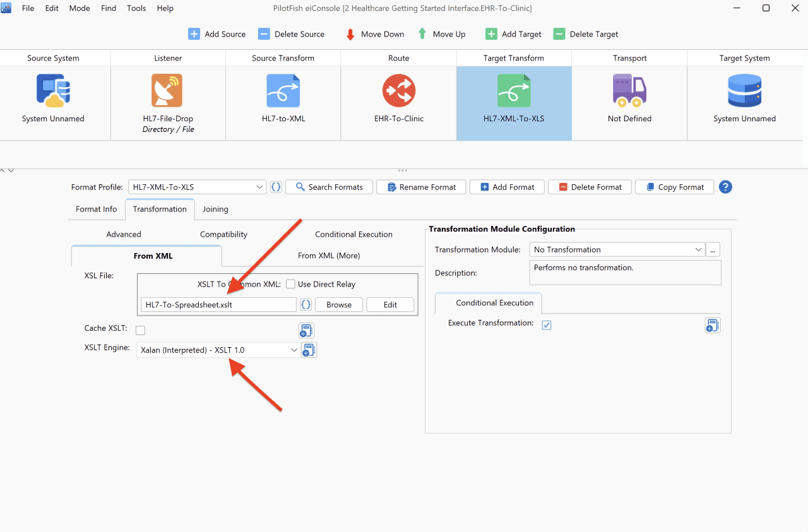Click the Move Down toolbar button
The image size is (808, 532).
coord(374,34)
